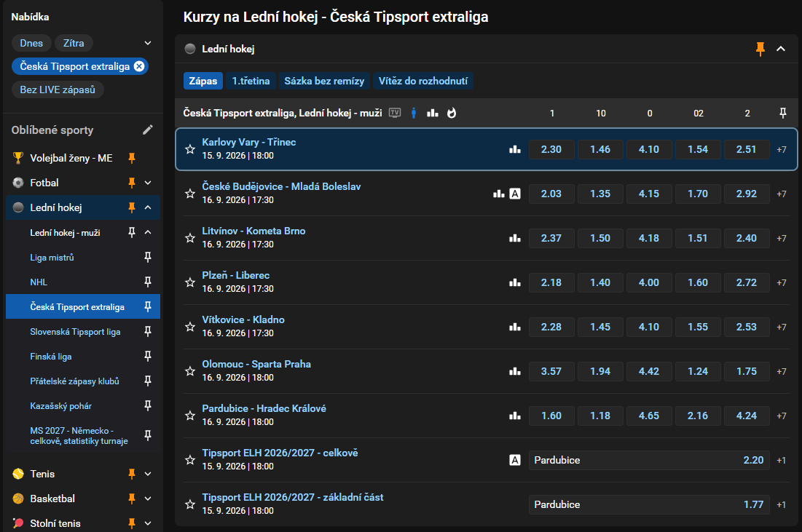Pin Slovenská Tipsport liga
Viewport: 802px width, 532px height.
pyautogui.click(x=148, y=332)
